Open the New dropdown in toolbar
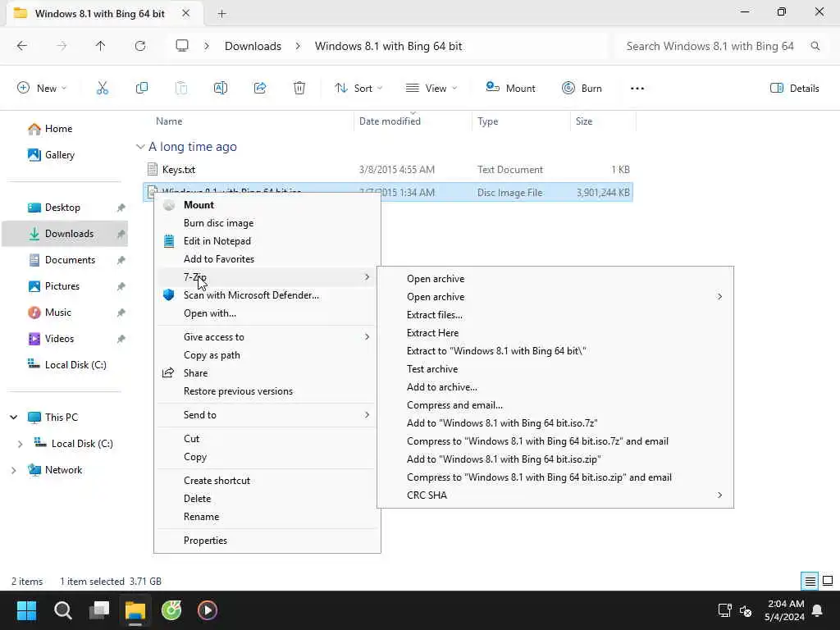 point(42,89)
